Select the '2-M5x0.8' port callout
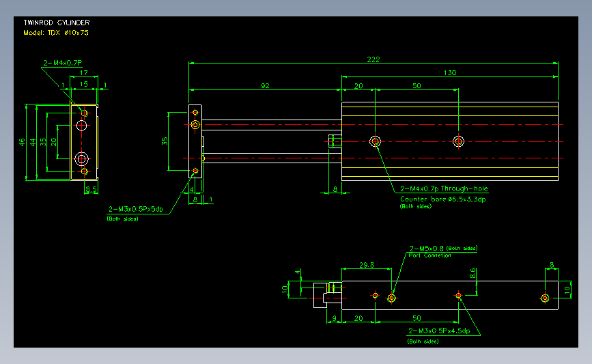592x364 pixels. [426, 249]
